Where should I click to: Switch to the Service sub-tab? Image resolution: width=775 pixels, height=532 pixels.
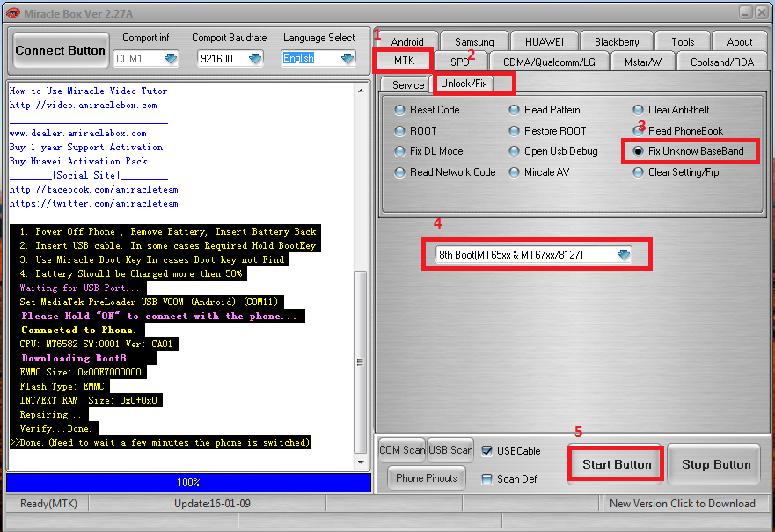pyautogui.click(x=408, y=85)
